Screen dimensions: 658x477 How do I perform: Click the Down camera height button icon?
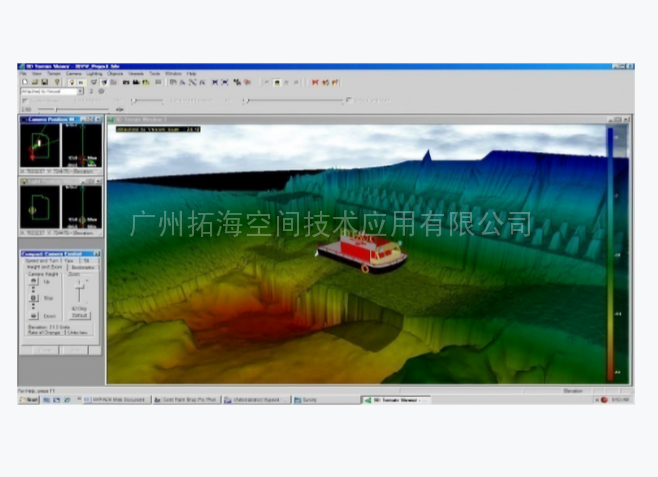pos(33,315)
